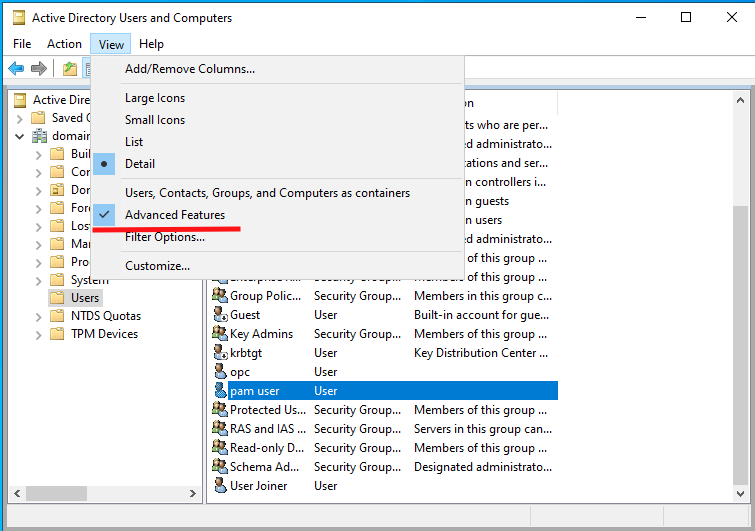The height and width of the screenshot is (531, 755).
Task: Click the Schema Admins group icon
Action: click(x=220, y=466)
